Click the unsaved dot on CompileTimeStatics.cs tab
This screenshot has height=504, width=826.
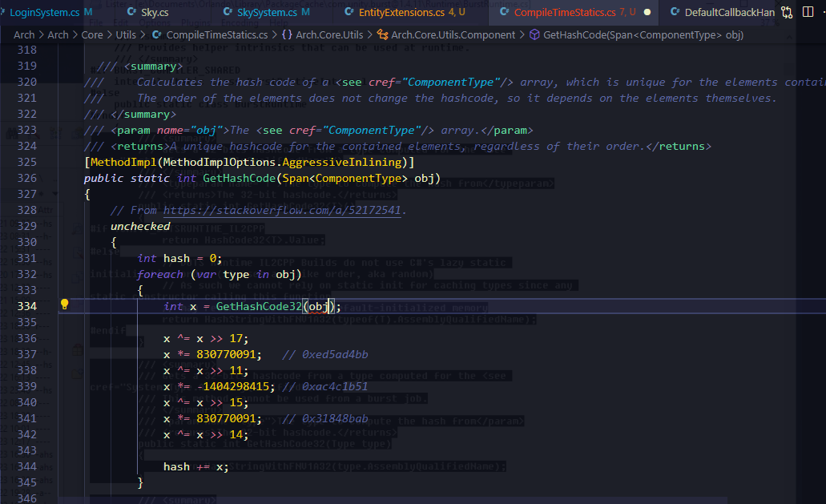(x=647, y=12)
